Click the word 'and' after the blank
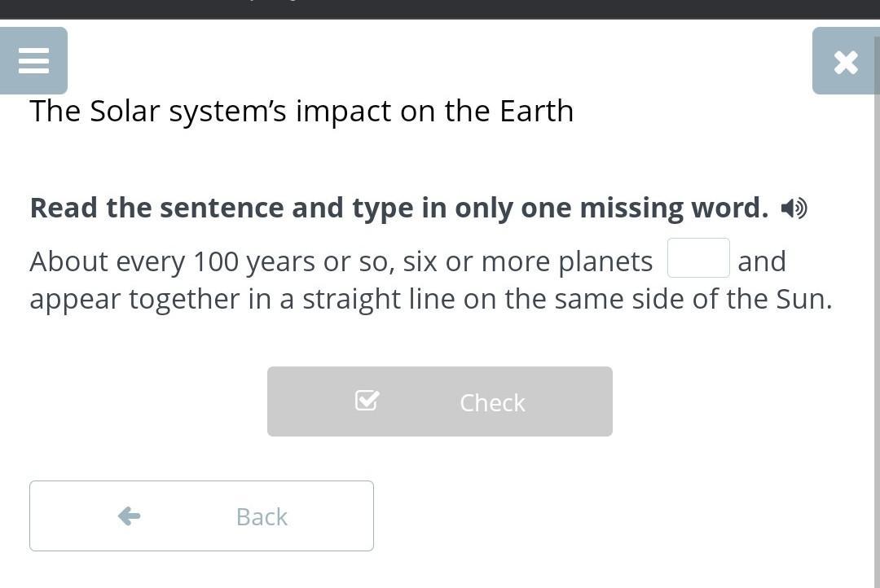 (762, 261)
